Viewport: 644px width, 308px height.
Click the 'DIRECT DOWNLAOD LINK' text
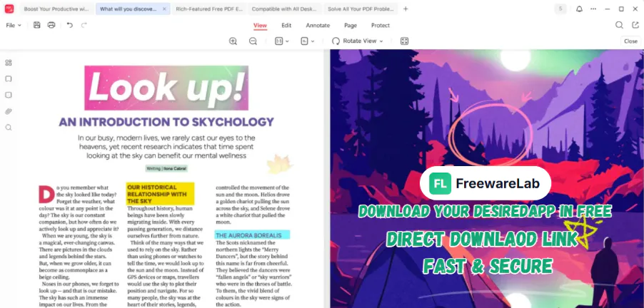(482, 239)
